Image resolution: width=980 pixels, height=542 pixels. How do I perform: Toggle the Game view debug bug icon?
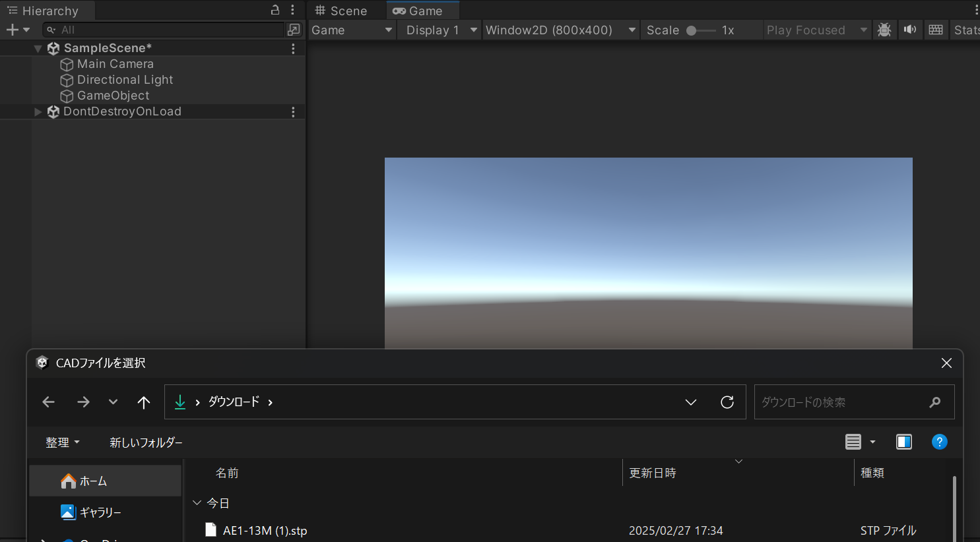pyautogui.click(x=884, y=30)
